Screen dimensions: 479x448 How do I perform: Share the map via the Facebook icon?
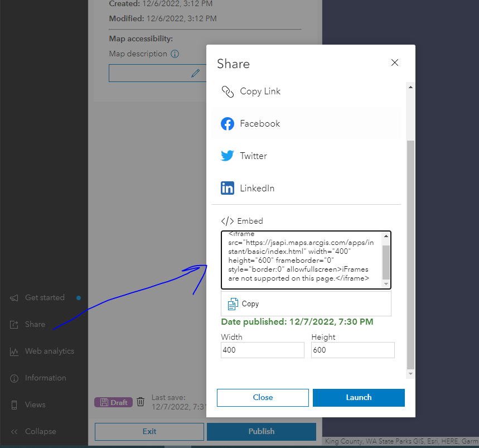(228, 123)
